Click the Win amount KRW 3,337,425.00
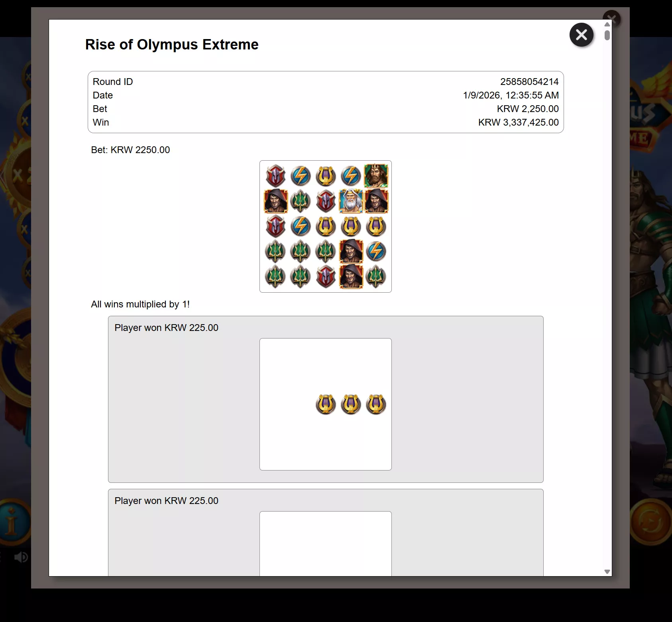Viewport: 672px width, 622px height. coord(519,122)
